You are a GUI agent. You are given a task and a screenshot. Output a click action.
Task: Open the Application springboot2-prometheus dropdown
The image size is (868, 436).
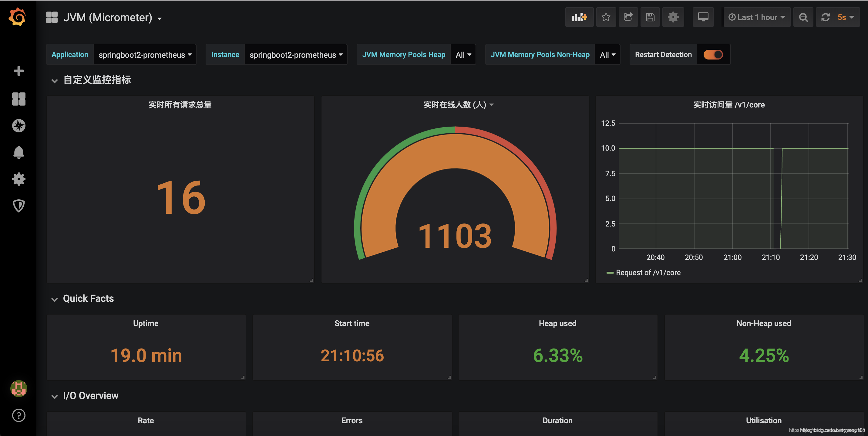click(x=145, y=55)
